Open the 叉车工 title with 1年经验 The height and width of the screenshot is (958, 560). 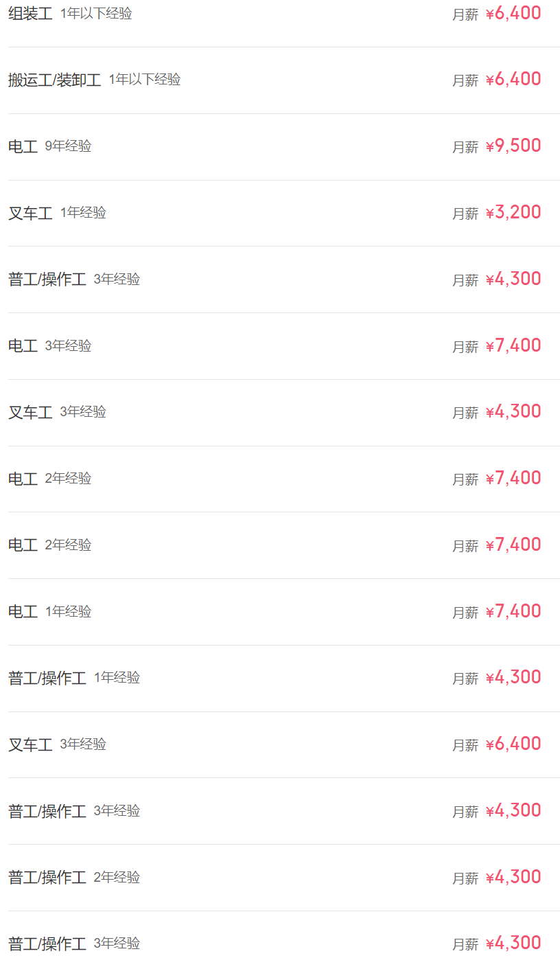pyautogui.click(x=30, y=213)
